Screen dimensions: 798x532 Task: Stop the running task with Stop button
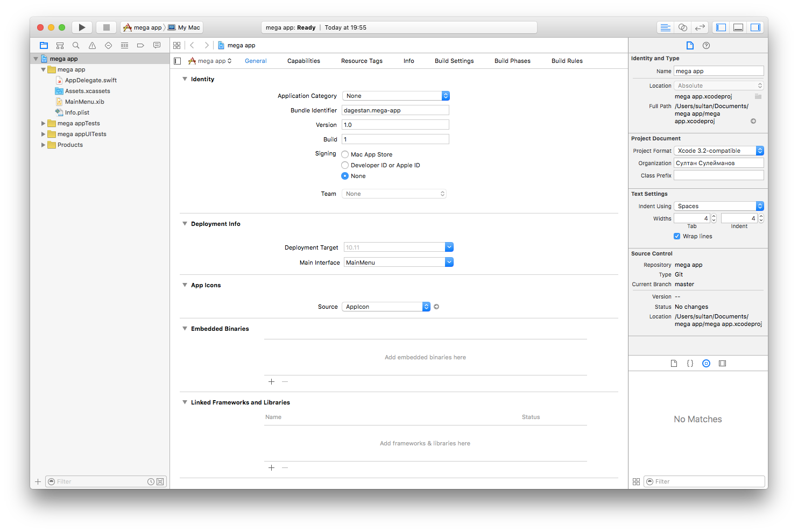click(x=107, y=27)
